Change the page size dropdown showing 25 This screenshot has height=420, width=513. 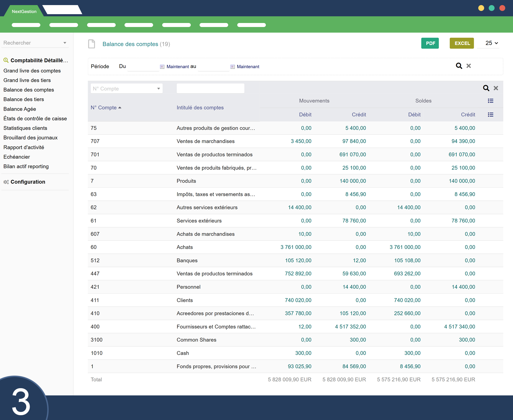(491, 43)
